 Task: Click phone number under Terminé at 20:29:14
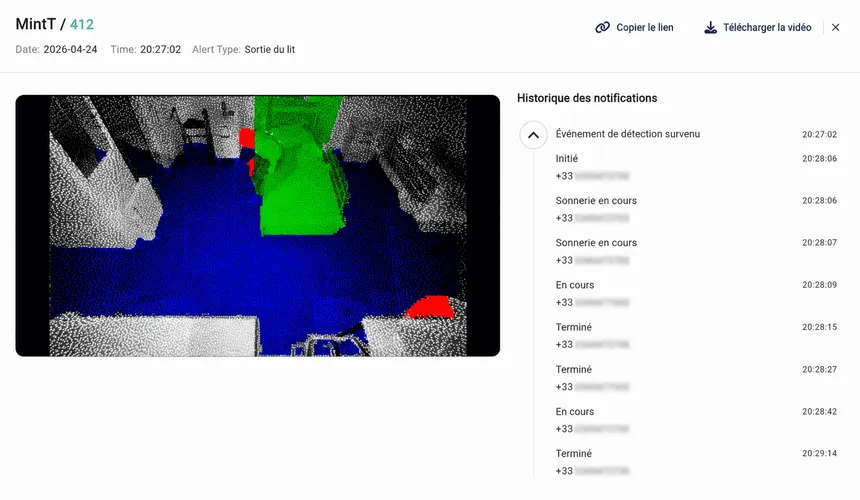(x=592, y=471)
